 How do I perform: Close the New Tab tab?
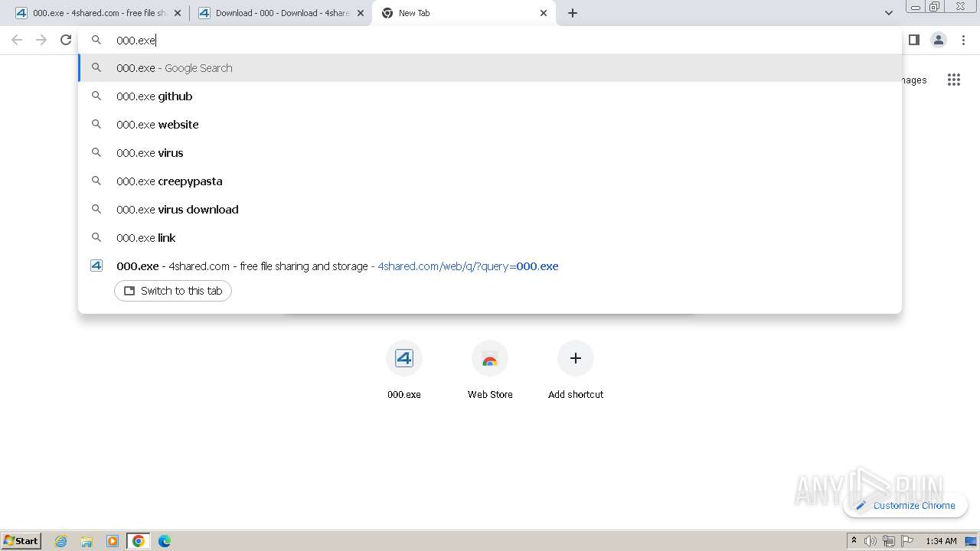pos(544,13)
